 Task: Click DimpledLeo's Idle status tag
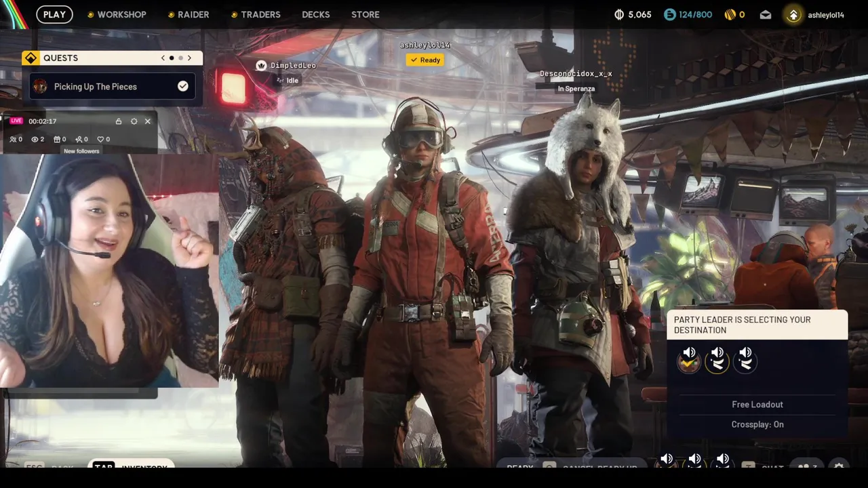288,80
